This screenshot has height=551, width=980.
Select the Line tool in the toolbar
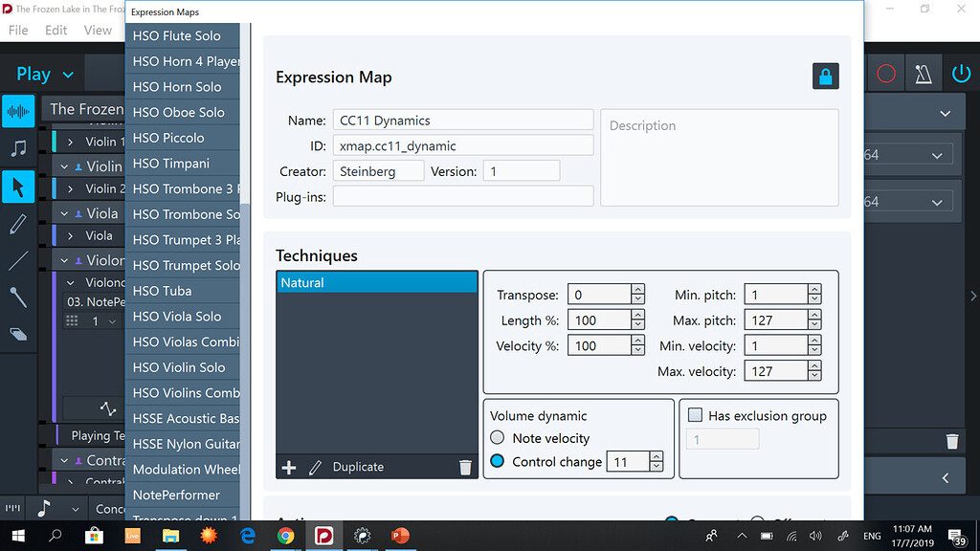[x=18, y=259]
